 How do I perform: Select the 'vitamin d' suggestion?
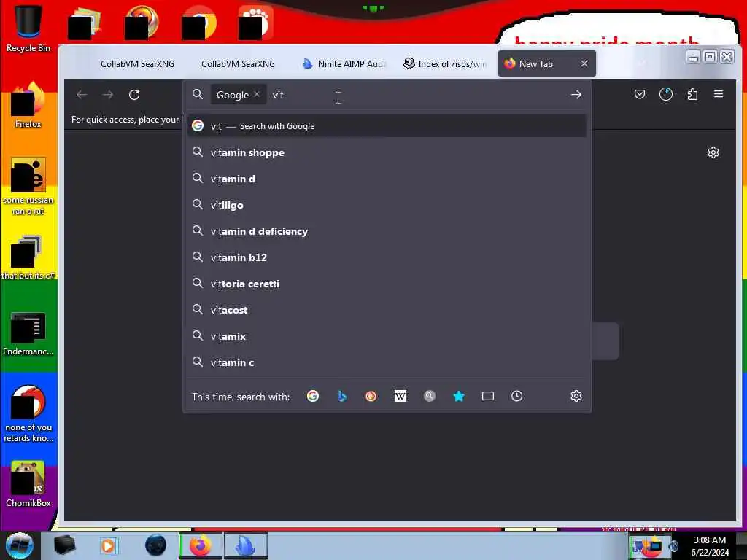pos(387,179)
